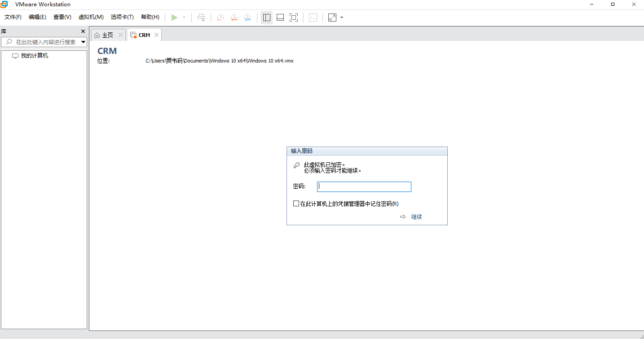
Task: Click the take snapshot clock icon
Action: pyautogui.click(x=220, y=18)
